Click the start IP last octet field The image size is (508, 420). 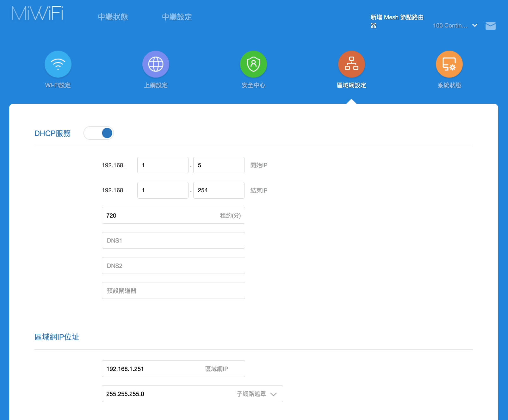pyautogui.click(x=219, y=165)
